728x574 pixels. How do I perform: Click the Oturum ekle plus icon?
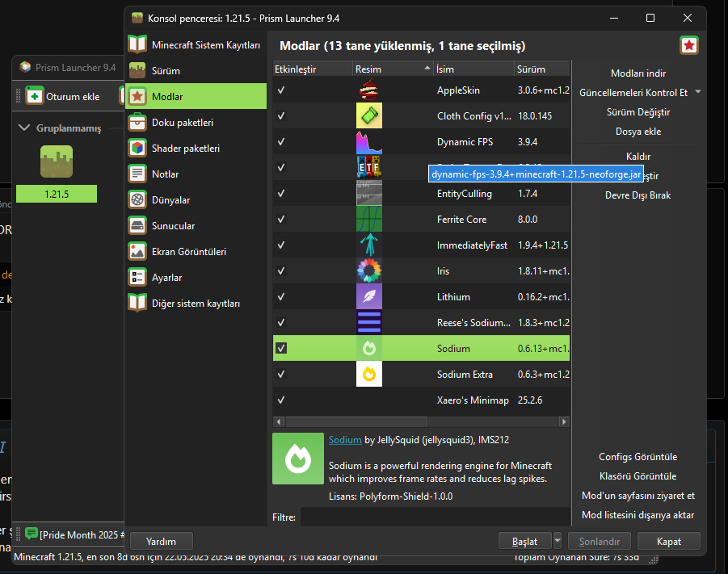point(35,95)
